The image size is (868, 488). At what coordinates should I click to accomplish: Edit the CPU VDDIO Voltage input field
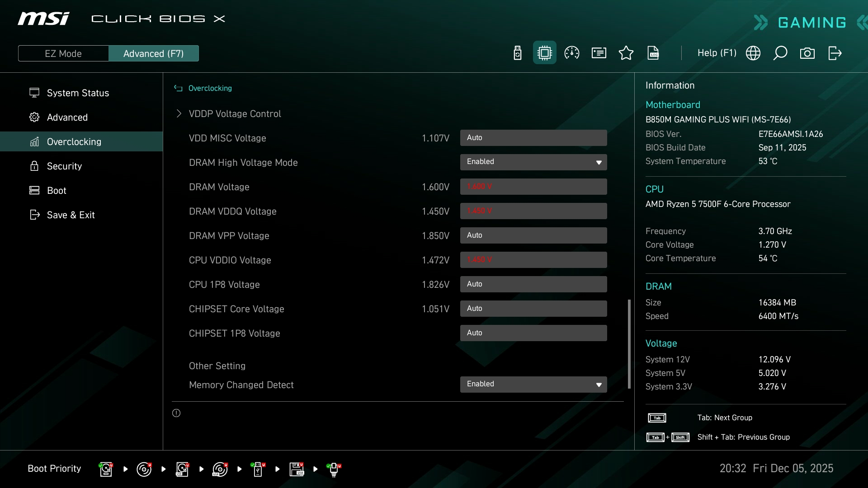(533, 260)
